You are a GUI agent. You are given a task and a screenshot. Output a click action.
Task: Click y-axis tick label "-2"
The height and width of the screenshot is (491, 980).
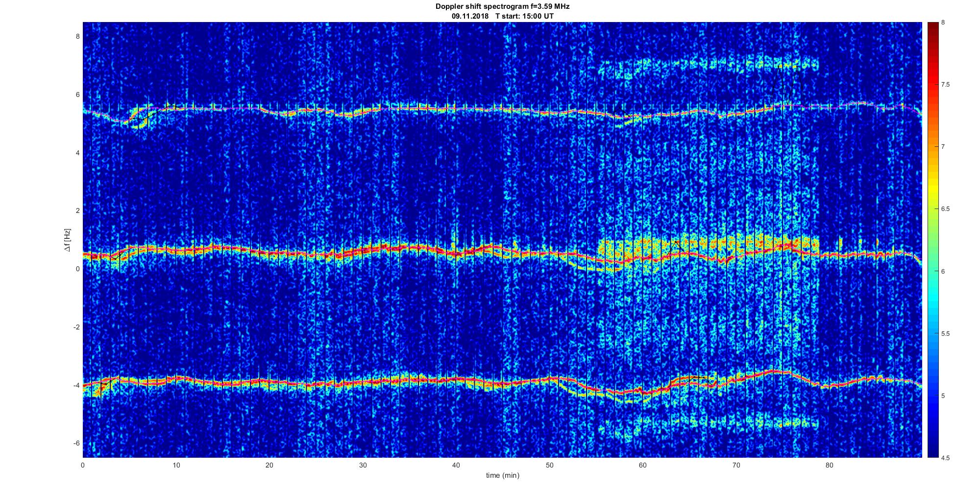76,327
